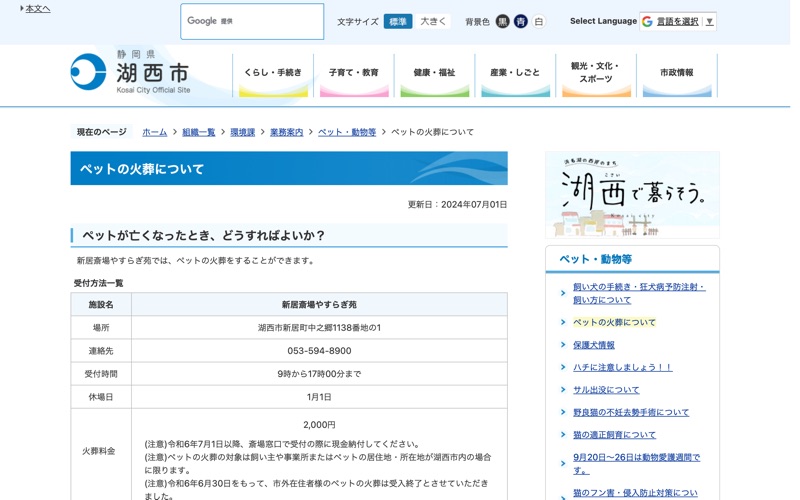800x500 pixels.
Task: Open ハチに注意しましょう！！ sidebar link
Action: [x=622, y=367]
